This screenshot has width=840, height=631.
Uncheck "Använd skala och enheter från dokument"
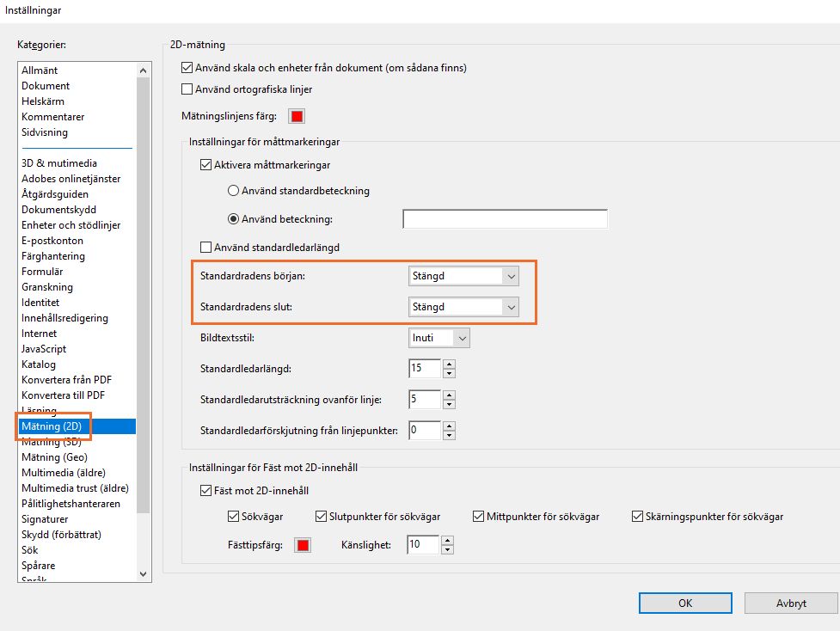pos(186,67)
